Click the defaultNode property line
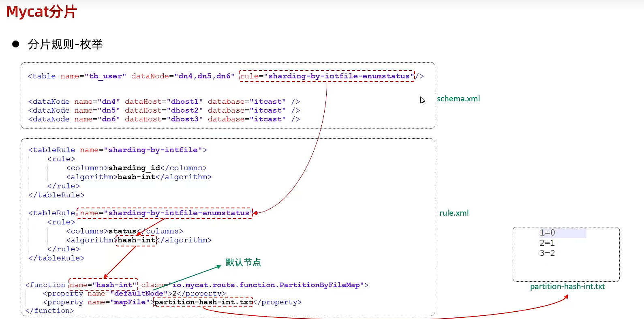This screenshot has height=319, width=644. [x=134, y=293]
